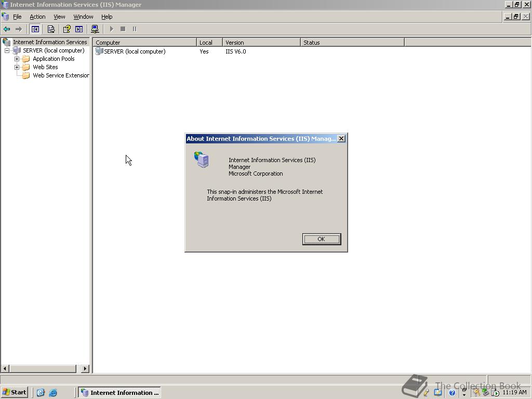
Task: Open Help with the question mark toolbar icon
Action: tap(67, 29)
